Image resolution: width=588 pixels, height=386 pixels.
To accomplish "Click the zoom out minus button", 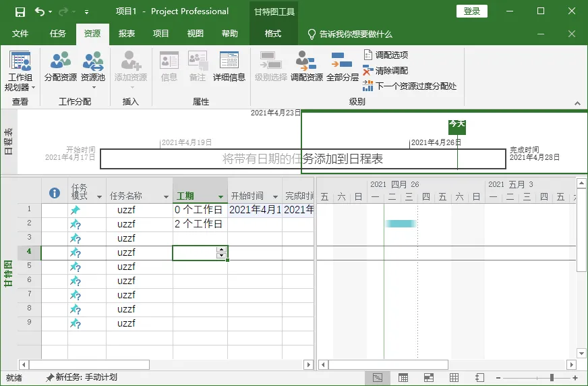I will [498, 378].
